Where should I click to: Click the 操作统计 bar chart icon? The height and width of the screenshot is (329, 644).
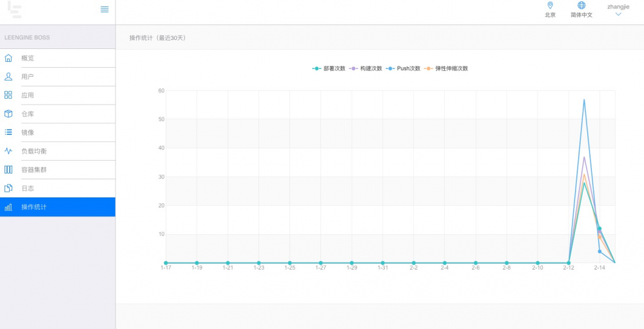point(8,207)
